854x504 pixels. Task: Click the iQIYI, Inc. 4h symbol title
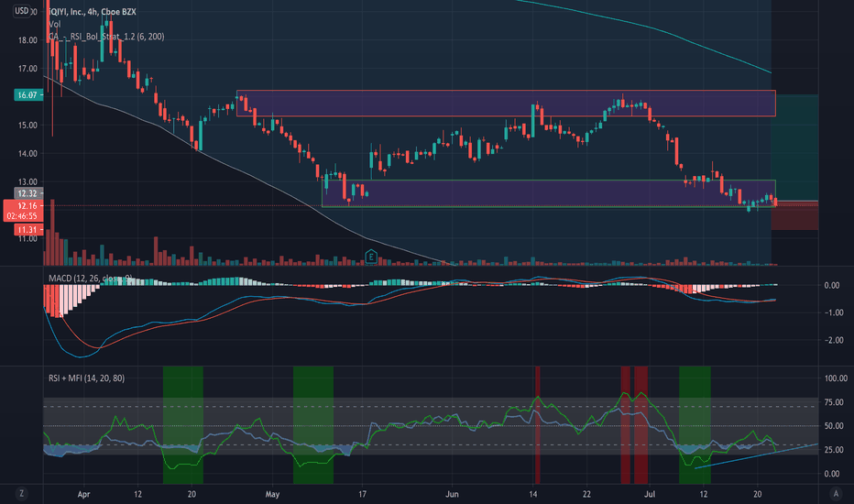92,11
